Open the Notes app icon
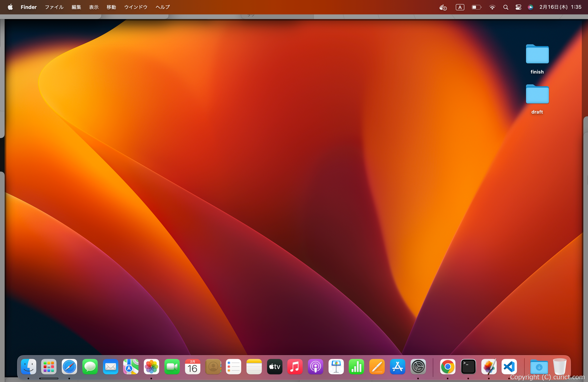 254,367
